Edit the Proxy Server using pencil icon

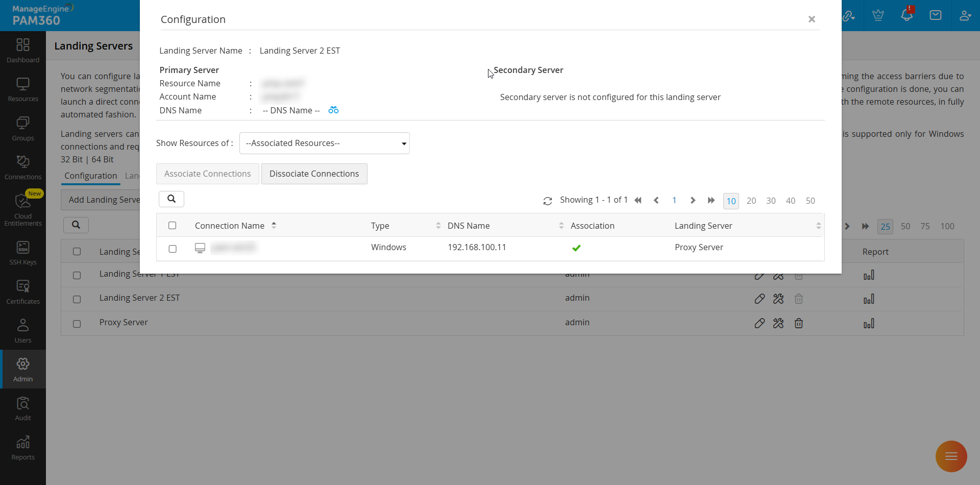coord(759,323)
